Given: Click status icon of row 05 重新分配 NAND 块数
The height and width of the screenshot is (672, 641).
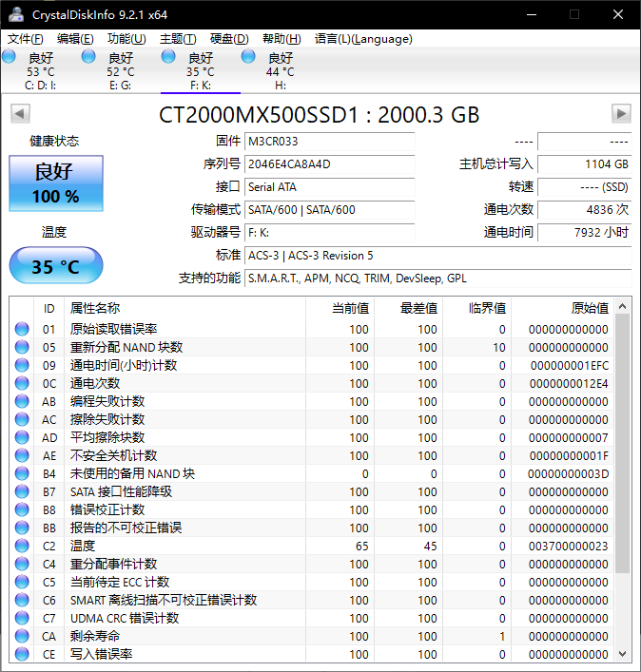Looking at the screenshot, I should [22, 347].
